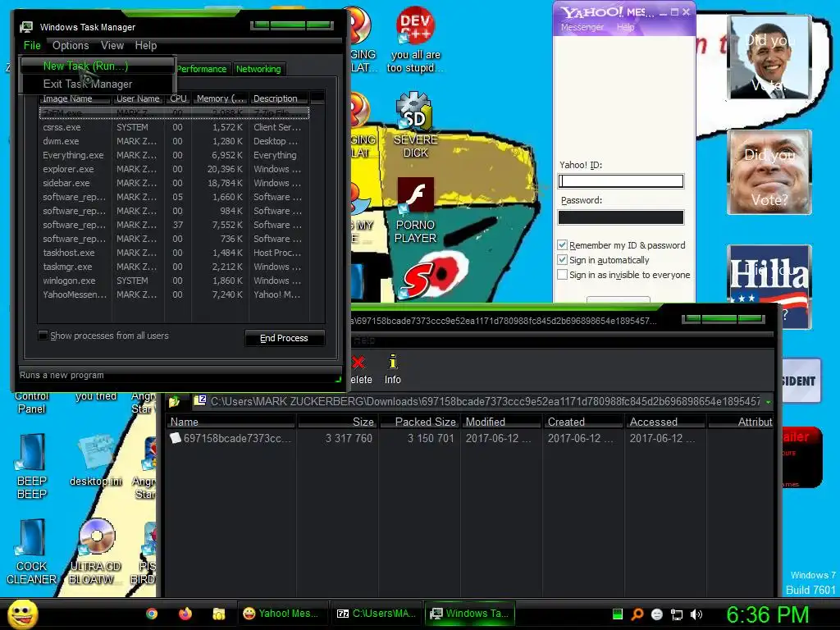Select the explorer.exe process row
The width and height of the screenshot is (840, 630).
[x=174, y=169]
